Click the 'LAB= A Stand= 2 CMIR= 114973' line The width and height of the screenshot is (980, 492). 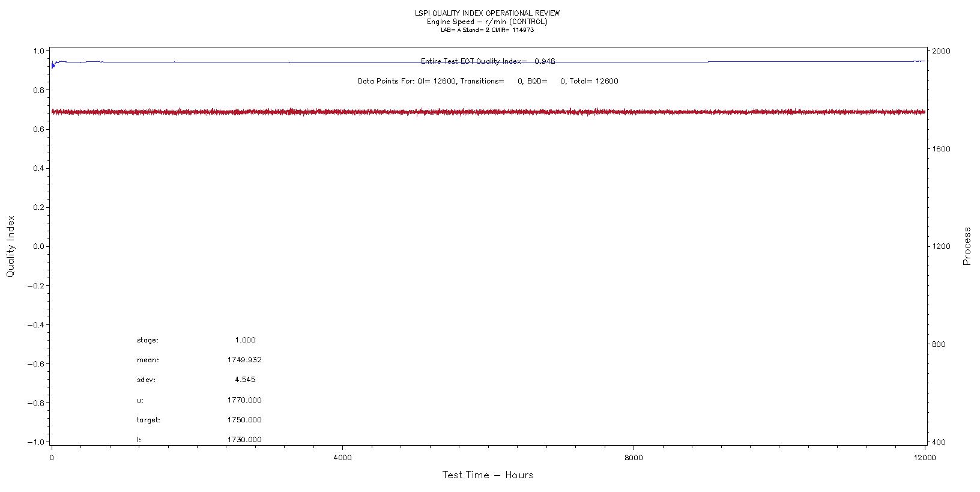[487, 29]
